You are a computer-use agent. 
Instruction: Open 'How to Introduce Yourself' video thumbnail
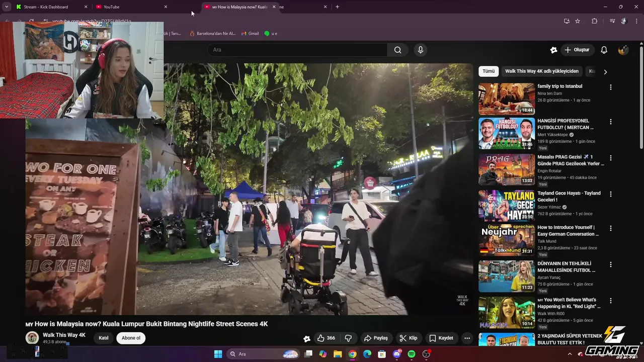(507, 240)
